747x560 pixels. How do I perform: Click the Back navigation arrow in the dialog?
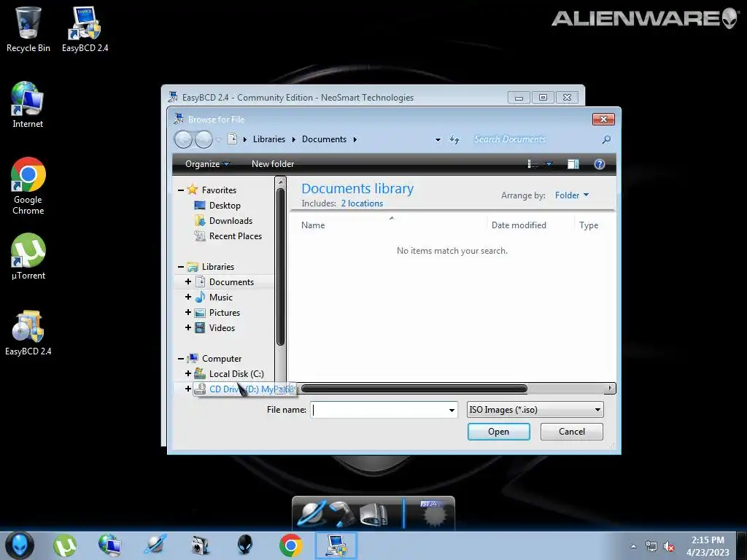coord(183,139)
